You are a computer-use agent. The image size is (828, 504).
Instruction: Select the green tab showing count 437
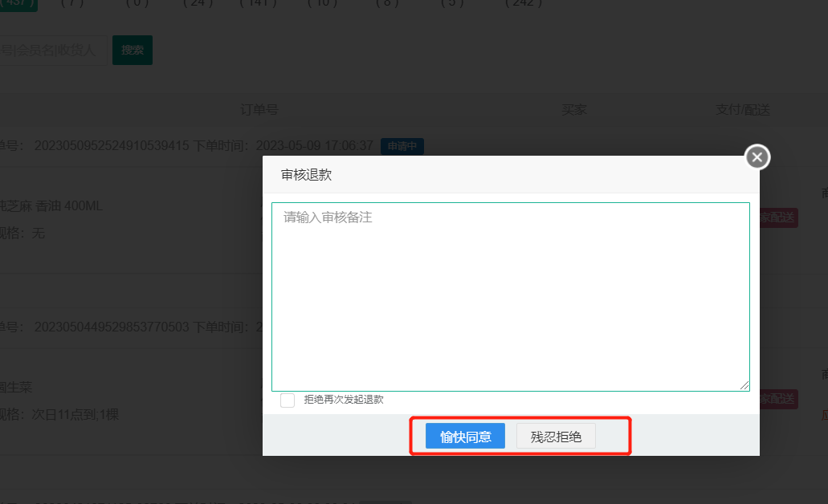[18, 3]
